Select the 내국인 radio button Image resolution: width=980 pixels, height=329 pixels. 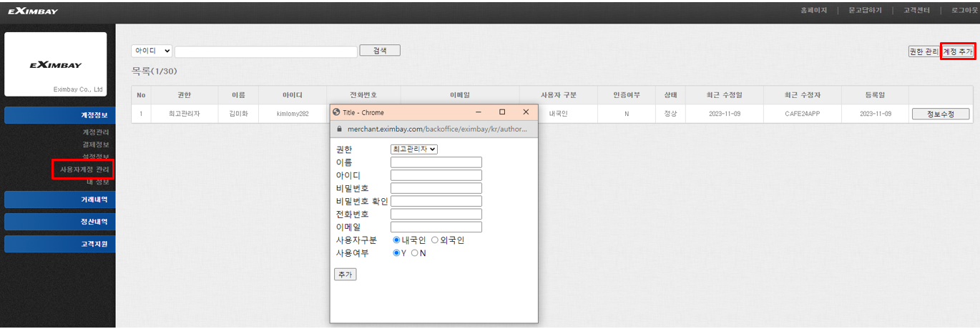(396, 240)
